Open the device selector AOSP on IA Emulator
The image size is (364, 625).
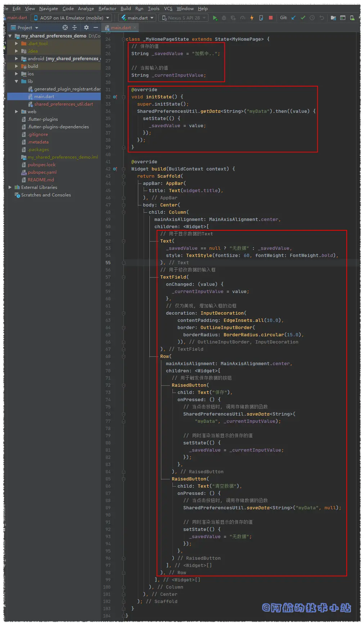click(x=71, y=18)
